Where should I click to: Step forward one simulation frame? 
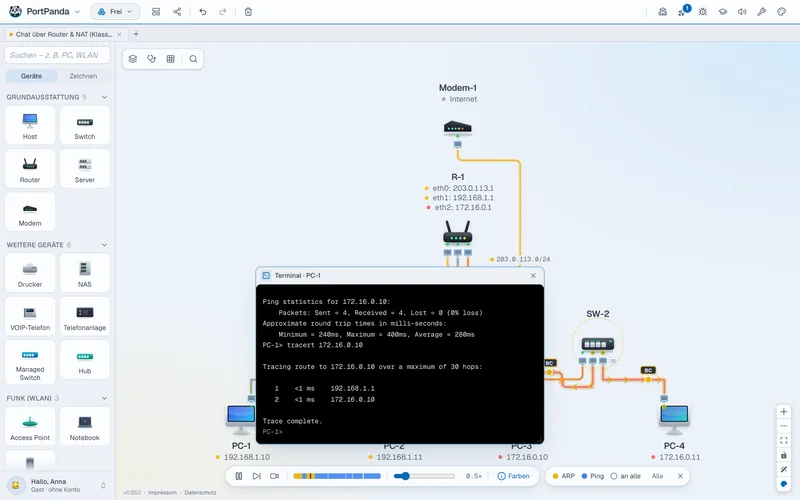tap(256, 476)
